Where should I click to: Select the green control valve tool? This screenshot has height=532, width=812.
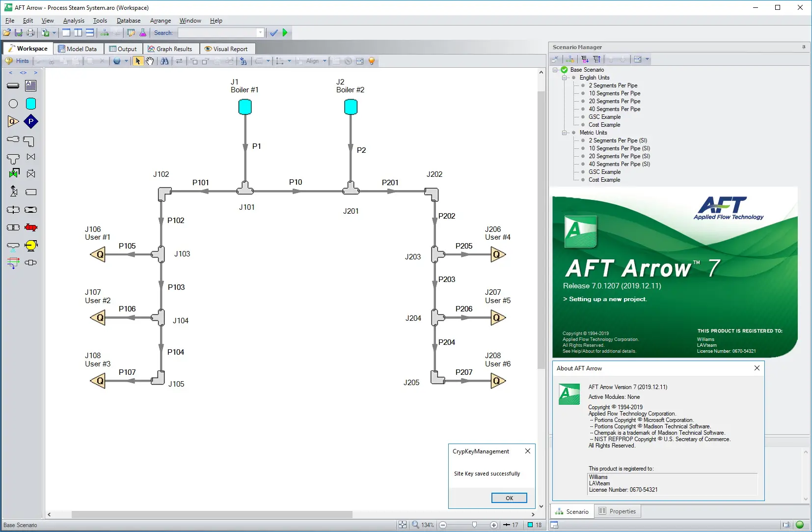pos(14,173)
